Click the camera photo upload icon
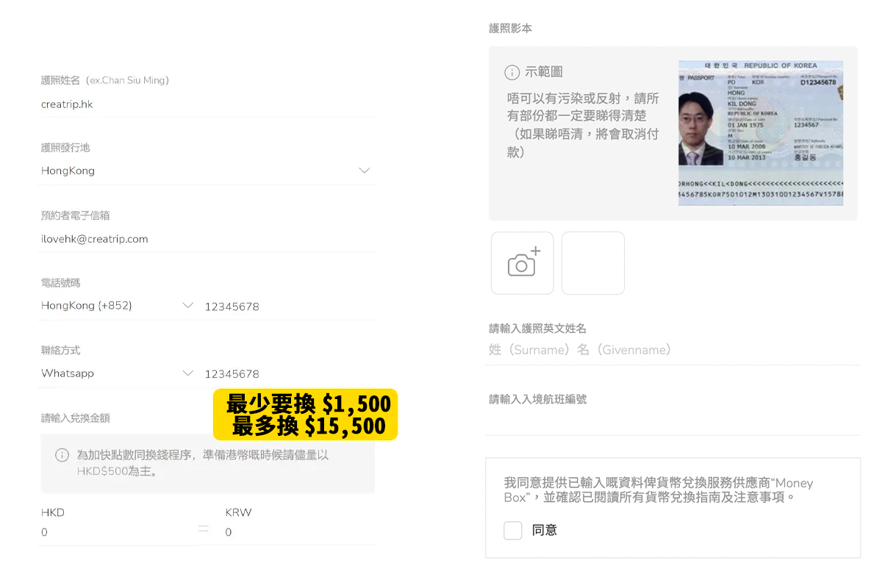 tap(522, 262)
